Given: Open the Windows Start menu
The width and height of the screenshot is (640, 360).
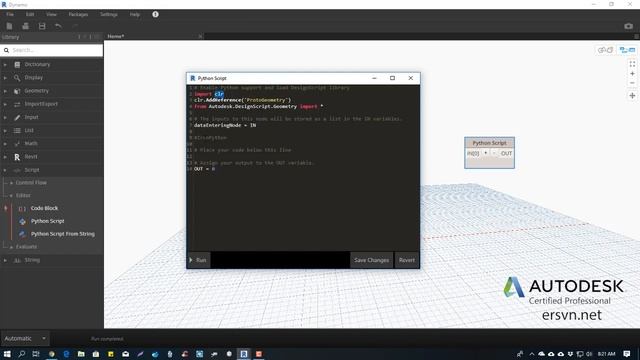Looking at the screenshot, I should (x=7, y=354).
